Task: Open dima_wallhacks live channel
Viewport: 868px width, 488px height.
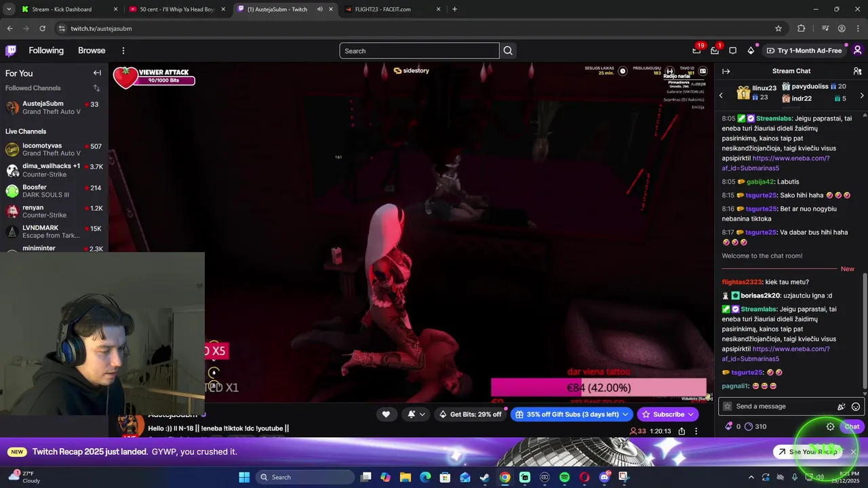Action: pos(54,170)
